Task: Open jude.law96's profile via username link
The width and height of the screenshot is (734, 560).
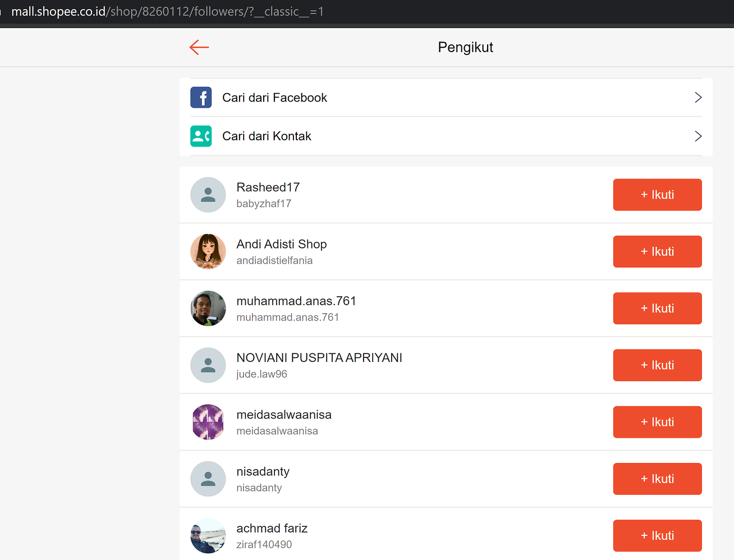Action: coord(262,374)
